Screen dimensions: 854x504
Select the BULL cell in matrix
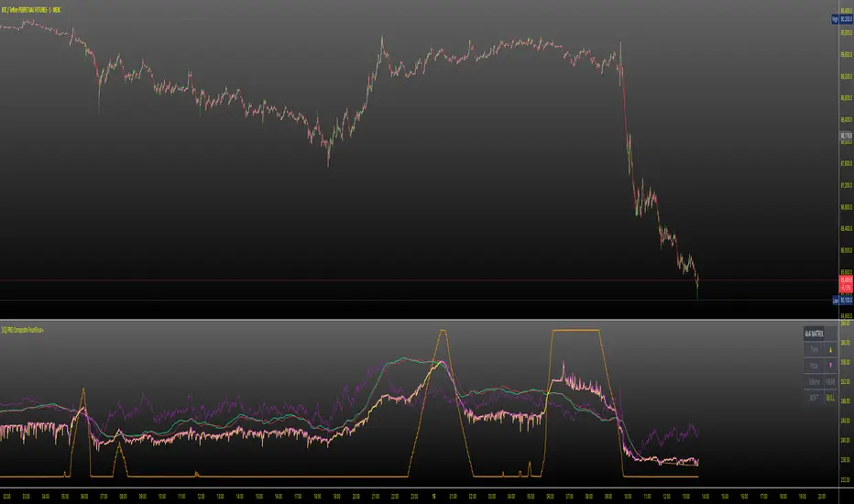coord(830,398)
